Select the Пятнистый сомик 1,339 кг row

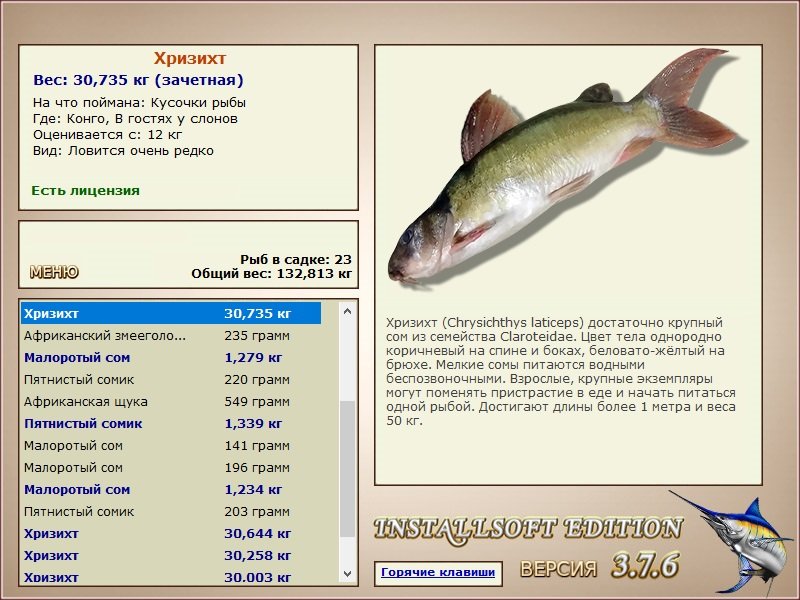coord(171,423)
